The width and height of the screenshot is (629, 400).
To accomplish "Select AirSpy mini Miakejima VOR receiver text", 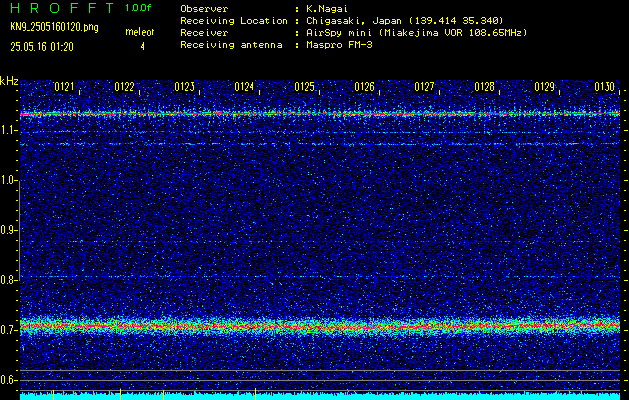I will click(416, 32).
